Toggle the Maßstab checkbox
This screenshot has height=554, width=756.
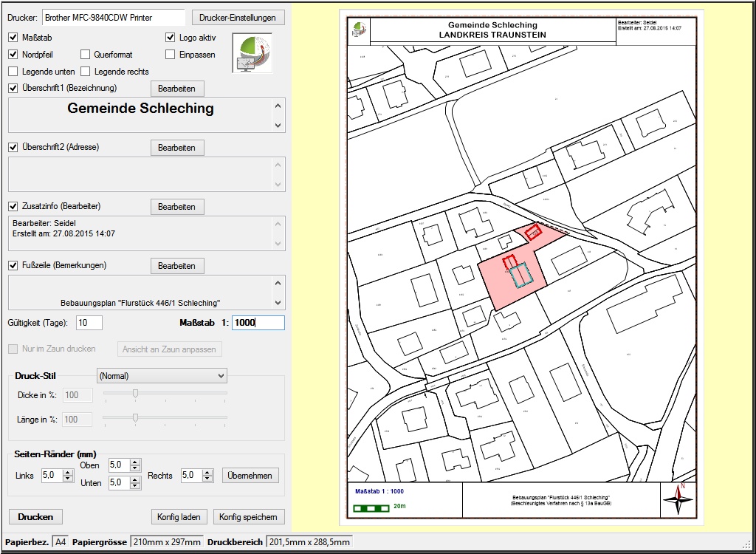pos(13,38)
